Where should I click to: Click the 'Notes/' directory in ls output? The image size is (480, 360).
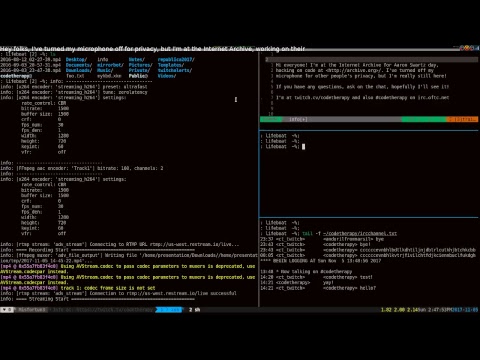(137, 59)
